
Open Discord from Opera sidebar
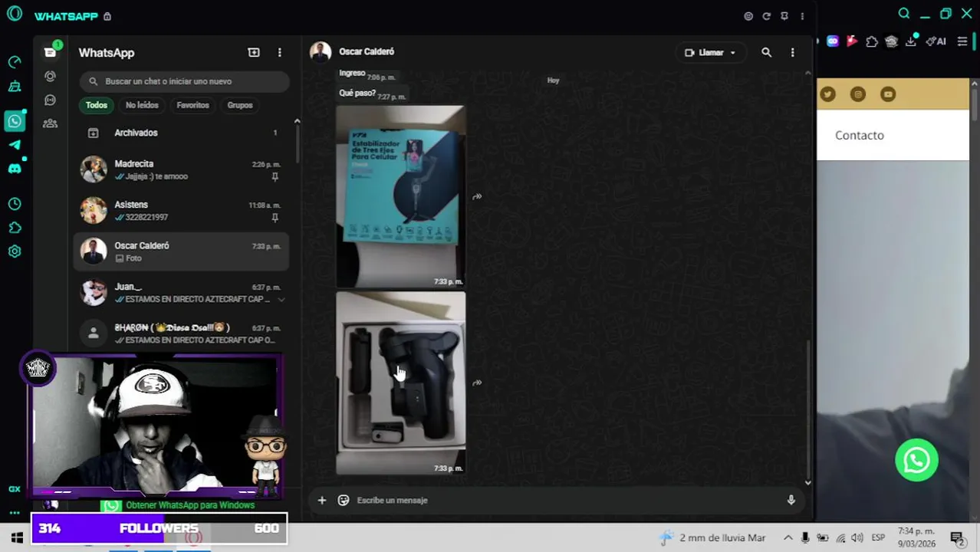coord(15,169)
